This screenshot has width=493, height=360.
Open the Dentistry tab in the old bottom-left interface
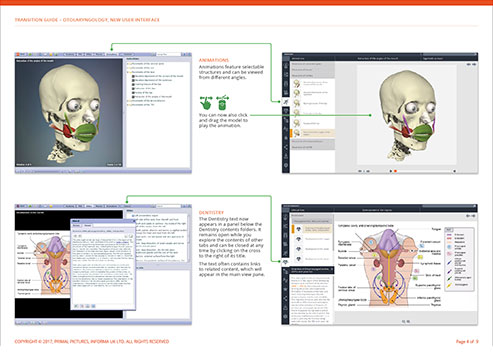127,206
